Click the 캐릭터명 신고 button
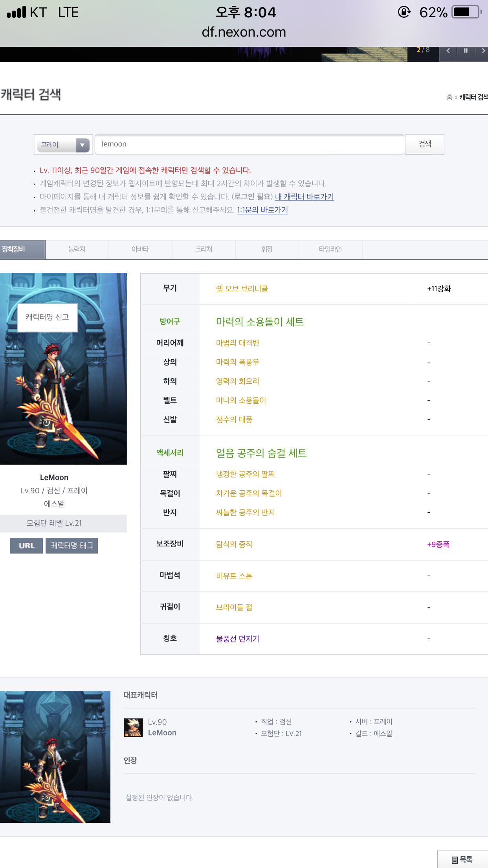 pyautogui.click(x=48, y=317)
